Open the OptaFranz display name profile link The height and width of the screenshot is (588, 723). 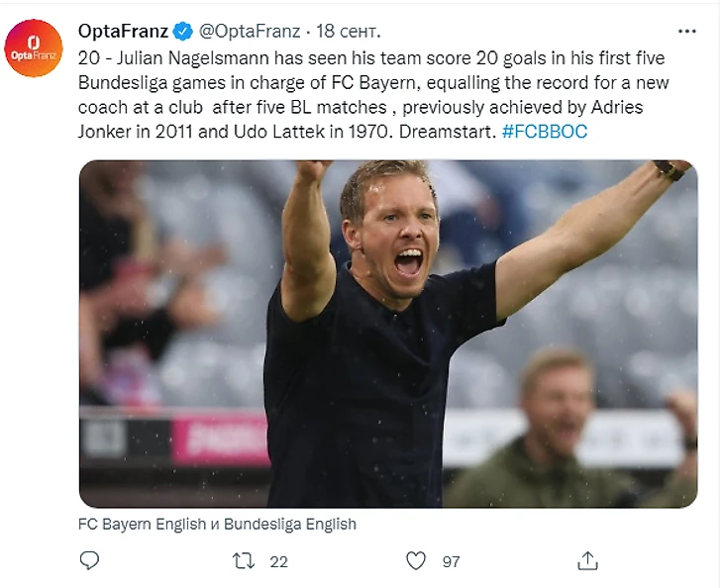[123, 31]
